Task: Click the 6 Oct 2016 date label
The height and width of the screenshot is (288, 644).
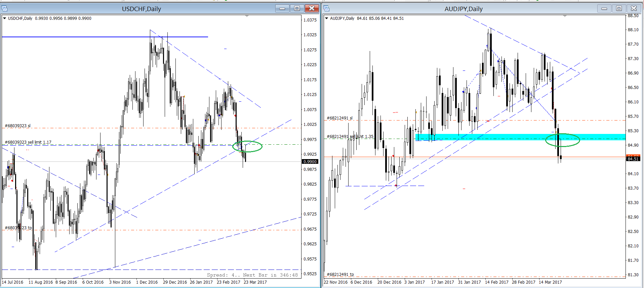Action: coord(93,282)
